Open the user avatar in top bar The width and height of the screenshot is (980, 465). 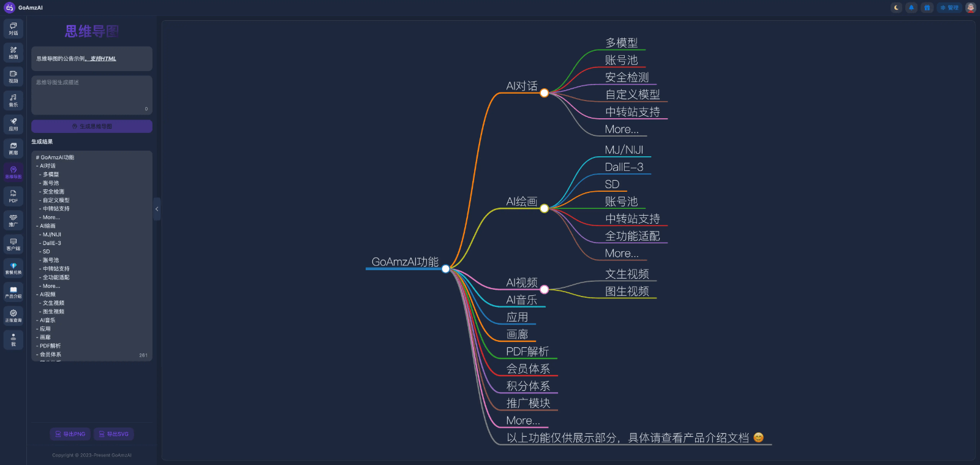click(x=970, y=7)
